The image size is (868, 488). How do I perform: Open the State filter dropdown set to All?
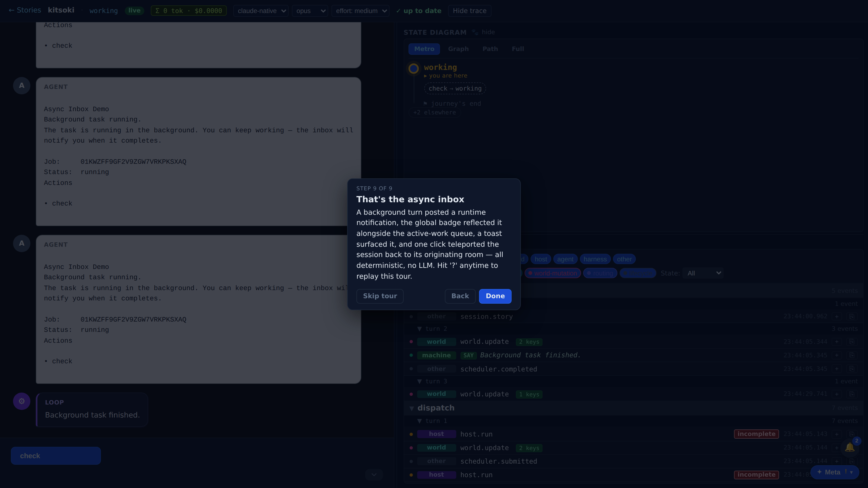[703, 273]
